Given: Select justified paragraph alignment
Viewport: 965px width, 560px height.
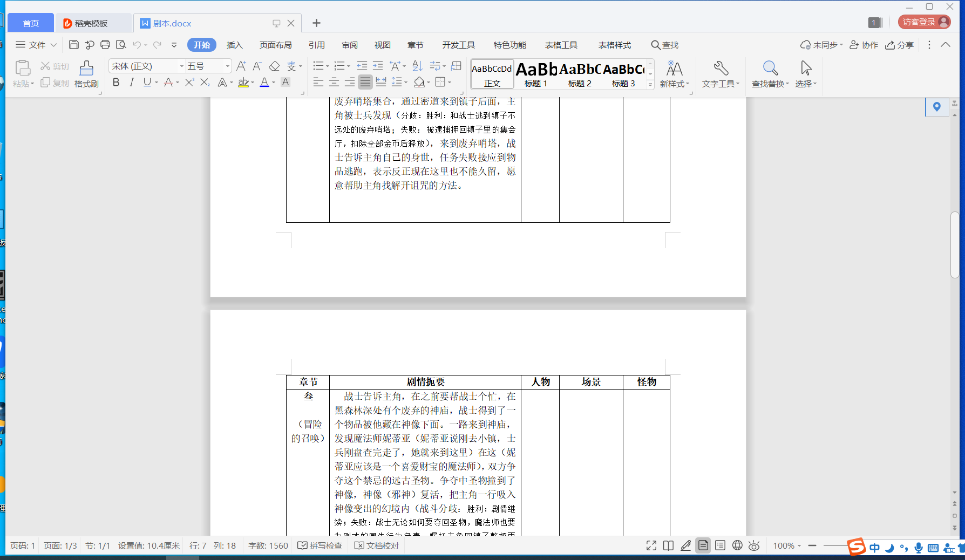Looking at the screenshot, I should coord(365,82).
